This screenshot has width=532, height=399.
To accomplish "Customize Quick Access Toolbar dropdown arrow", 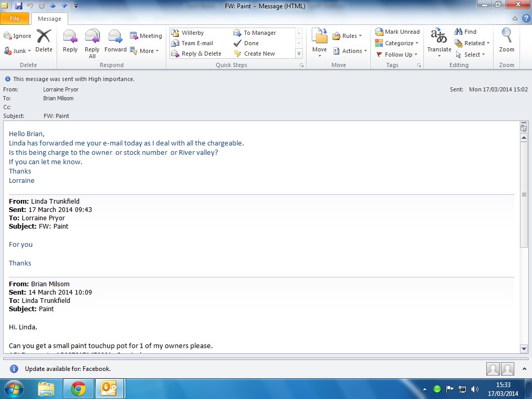I will click(x=76, y=6).
